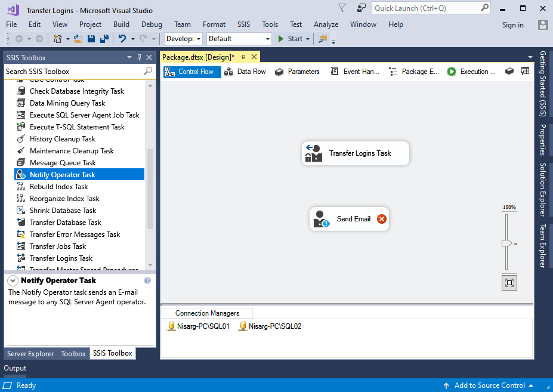This screenshot has width=553, height=392.
Task: Click the SSIS Toolbox scrollbar up arrow
Action: 150,86
